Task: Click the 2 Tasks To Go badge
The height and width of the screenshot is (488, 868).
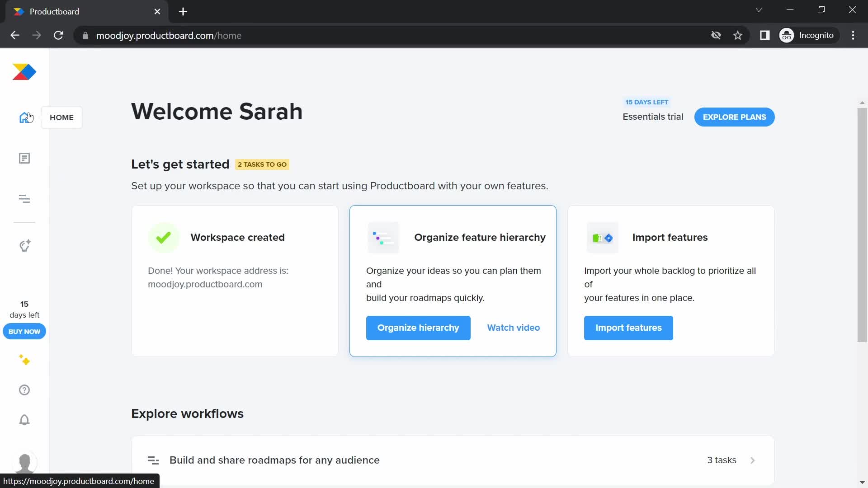Action: pos(262,164)
